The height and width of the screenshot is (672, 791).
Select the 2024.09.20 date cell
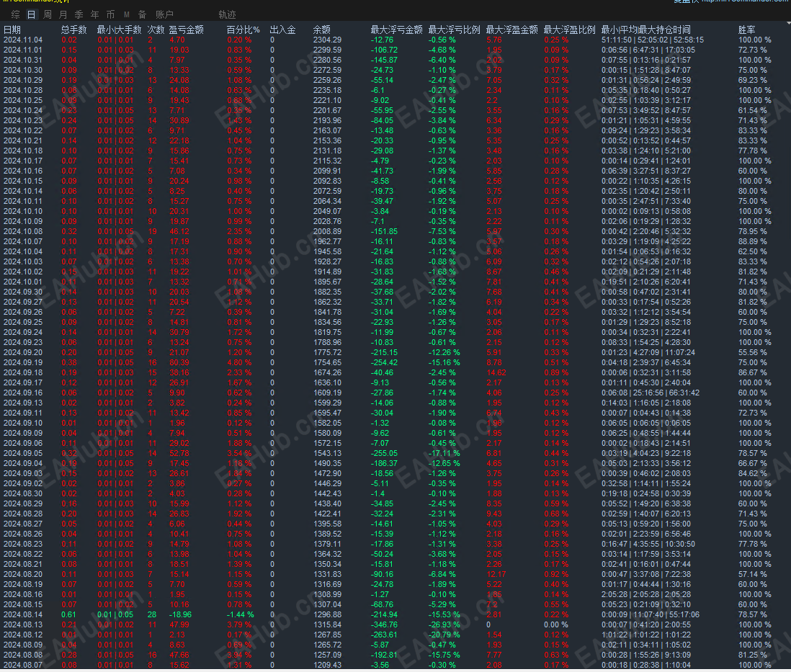[x=23, y=353]
